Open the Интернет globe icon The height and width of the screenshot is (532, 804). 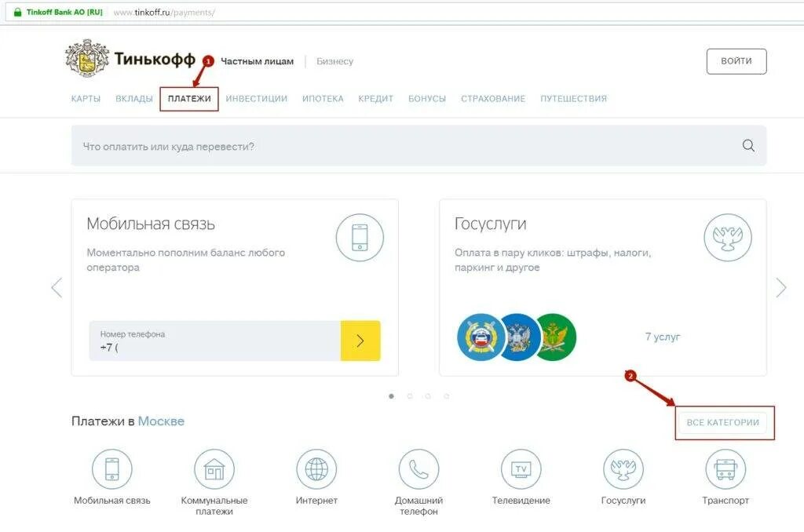316,469
